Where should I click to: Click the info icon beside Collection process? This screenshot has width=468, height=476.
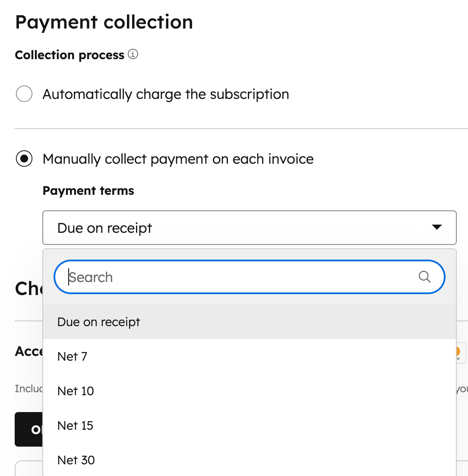[133, 55]
